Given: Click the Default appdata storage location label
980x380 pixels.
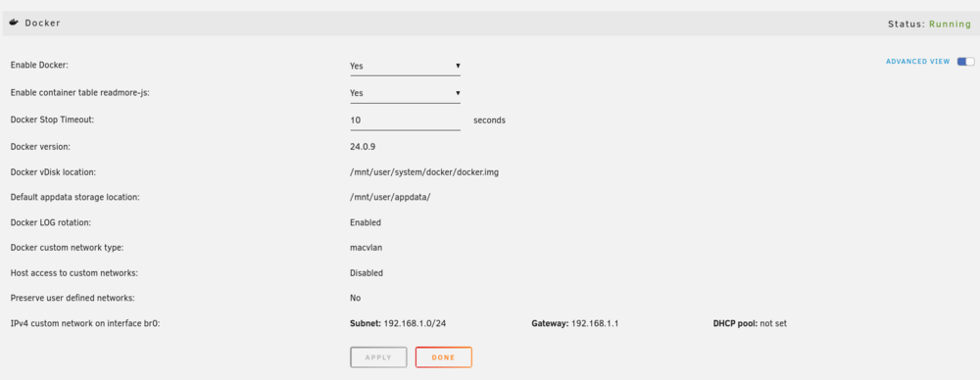Looking at the screenshot, I should pyautogui.click(x=75, y=197).
